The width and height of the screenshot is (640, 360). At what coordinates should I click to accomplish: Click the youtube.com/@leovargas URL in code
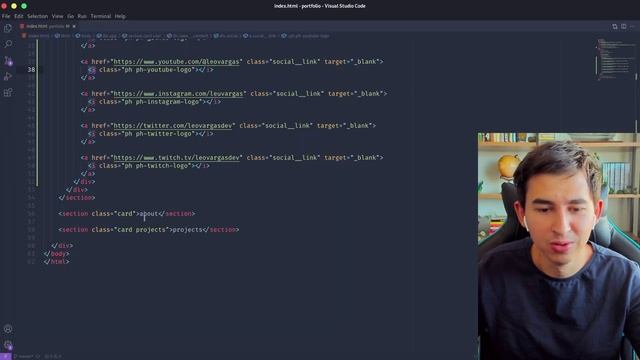[x=176, y=62]
